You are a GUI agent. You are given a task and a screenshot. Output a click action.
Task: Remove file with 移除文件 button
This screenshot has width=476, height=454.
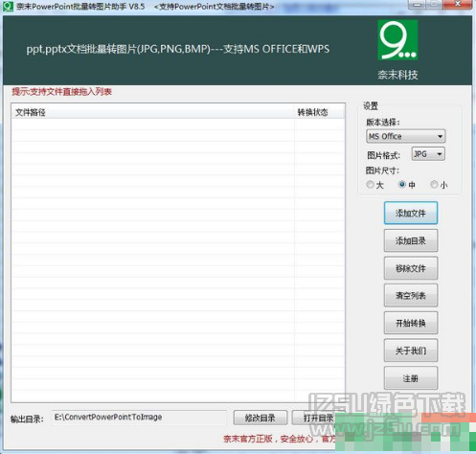411,268
